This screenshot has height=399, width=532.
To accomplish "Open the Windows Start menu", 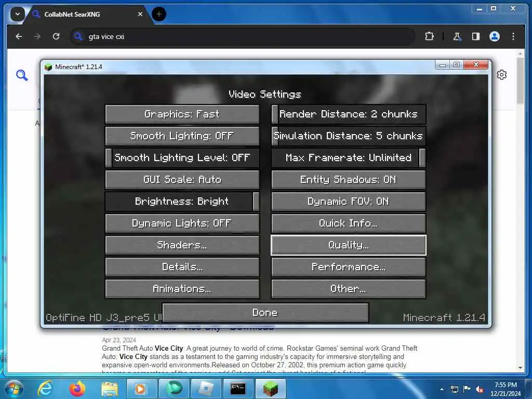I will pos(14,389).
